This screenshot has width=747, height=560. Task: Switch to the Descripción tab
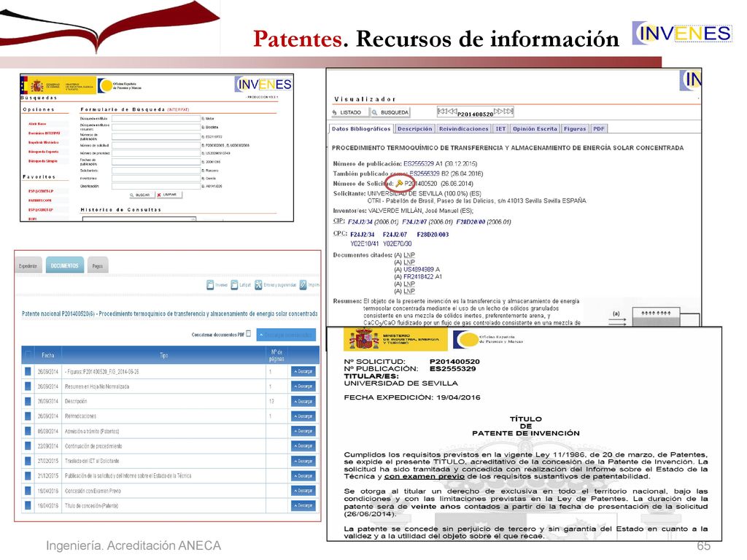(x=414, y=128)
